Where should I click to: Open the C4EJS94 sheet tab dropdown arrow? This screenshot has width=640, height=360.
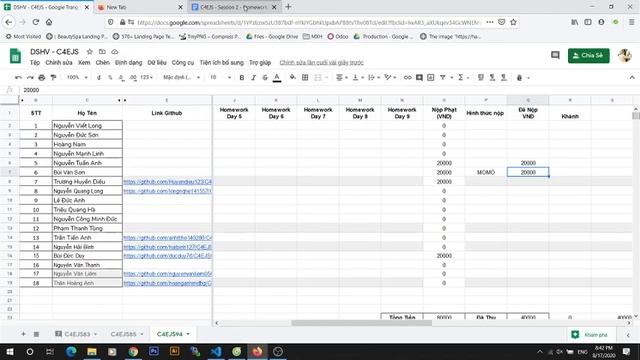pos(188,334)
